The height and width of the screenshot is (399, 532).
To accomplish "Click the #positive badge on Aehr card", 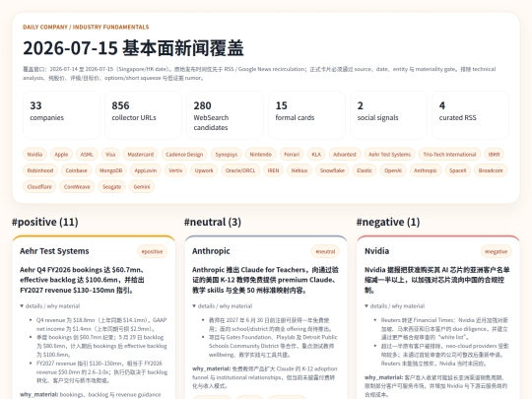I will [152, 251].
